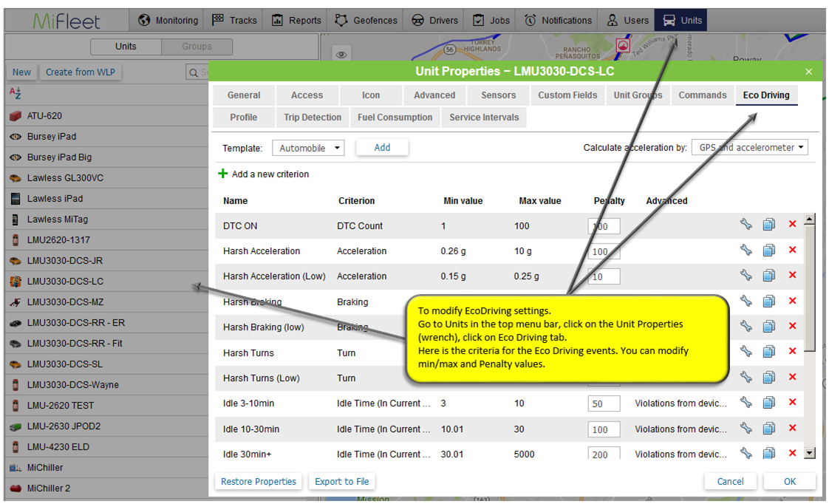Image resolution: width=829 pixels, height=504 pixels.
Task: Delete the Harsh Acceleration (Low) criterion
Action: tap(792, 276)
